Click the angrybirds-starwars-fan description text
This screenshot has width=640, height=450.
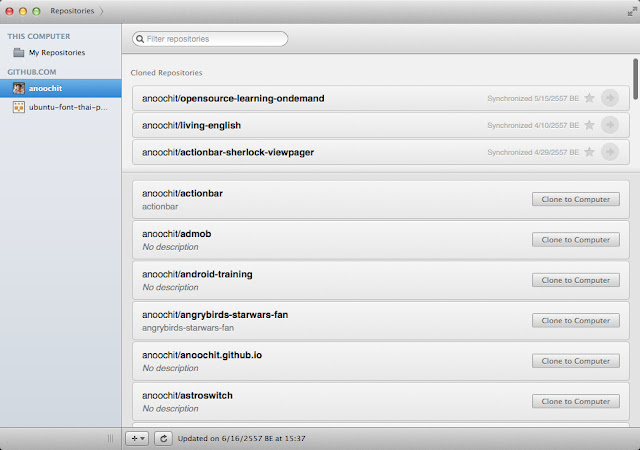[188, 328]
